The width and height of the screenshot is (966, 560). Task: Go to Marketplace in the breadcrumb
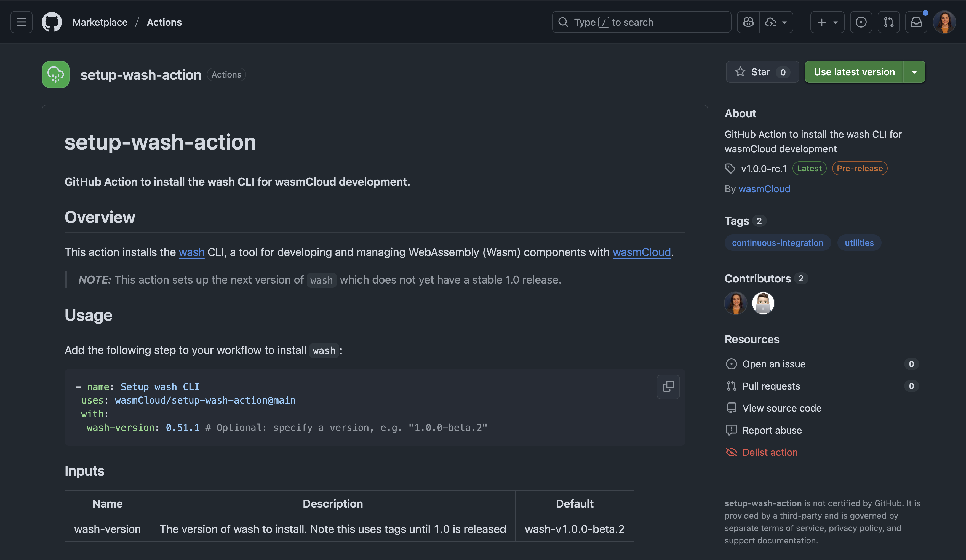pos(100,22)
